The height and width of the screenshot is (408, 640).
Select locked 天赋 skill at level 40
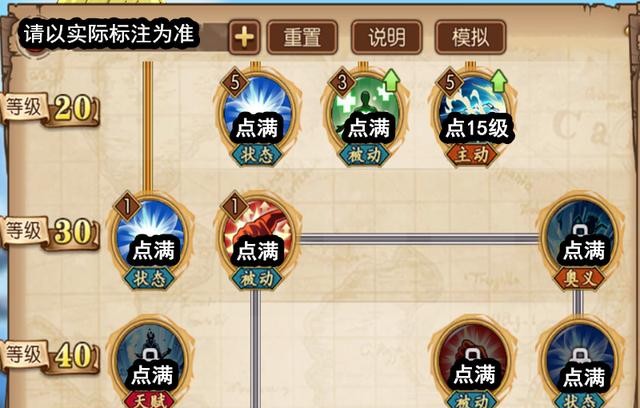coord(149,361)
